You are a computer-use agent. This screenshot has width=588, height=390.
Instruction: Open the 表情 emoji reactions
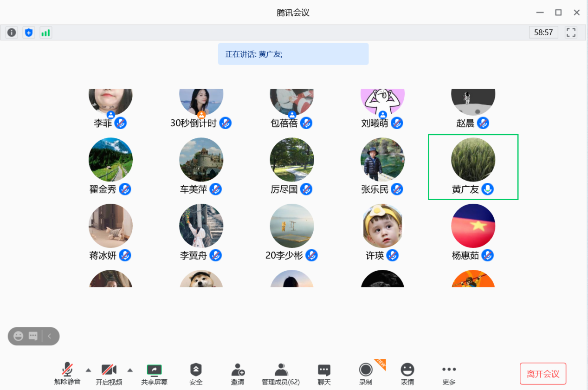pyautogui.click(x=407, y=374)
